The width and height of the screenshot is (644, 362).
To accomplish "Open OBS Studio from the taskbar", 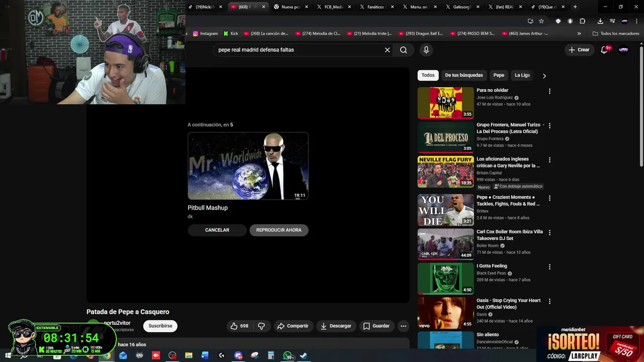I will 173,355.
